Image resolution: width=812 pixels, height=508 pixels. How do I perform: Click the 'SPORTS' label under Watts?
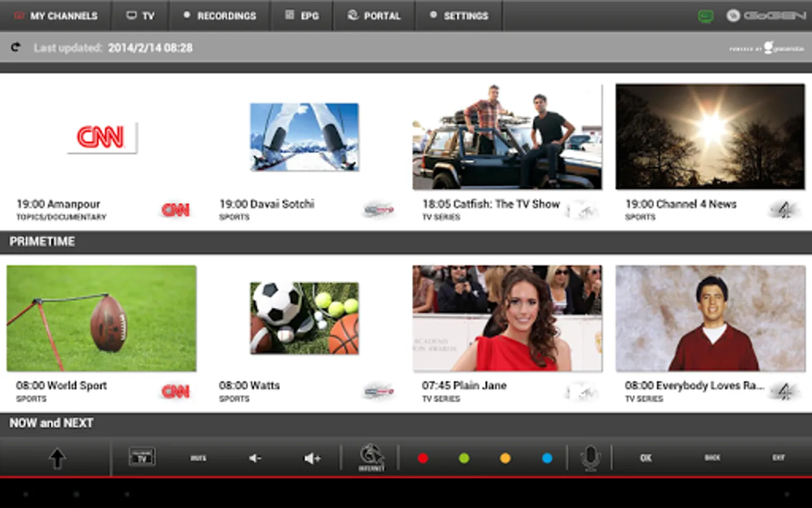click(234, 399)
